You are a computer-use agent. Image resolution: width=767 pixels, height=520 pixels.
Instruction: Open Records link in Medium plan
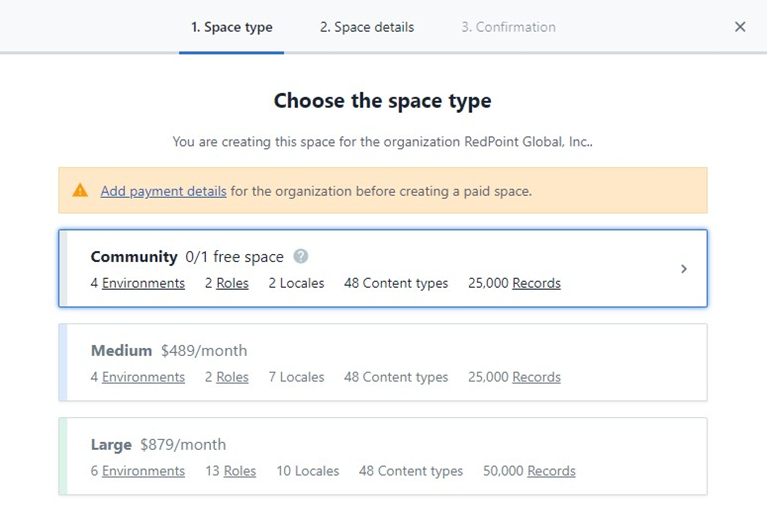536,377
